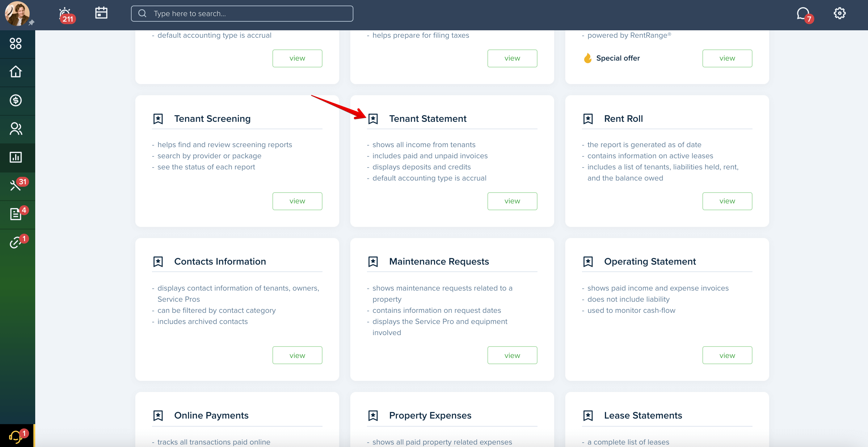View the Operating Statement report

(727, 355)
